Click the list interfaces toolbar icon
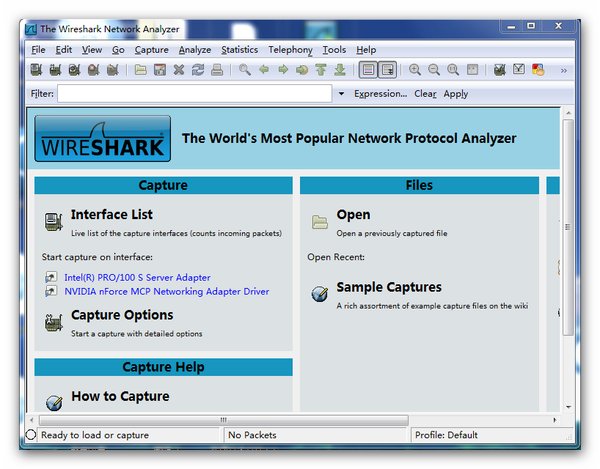Image resolution: width=600 pixels, height=469 pixels. pos(36,70)
